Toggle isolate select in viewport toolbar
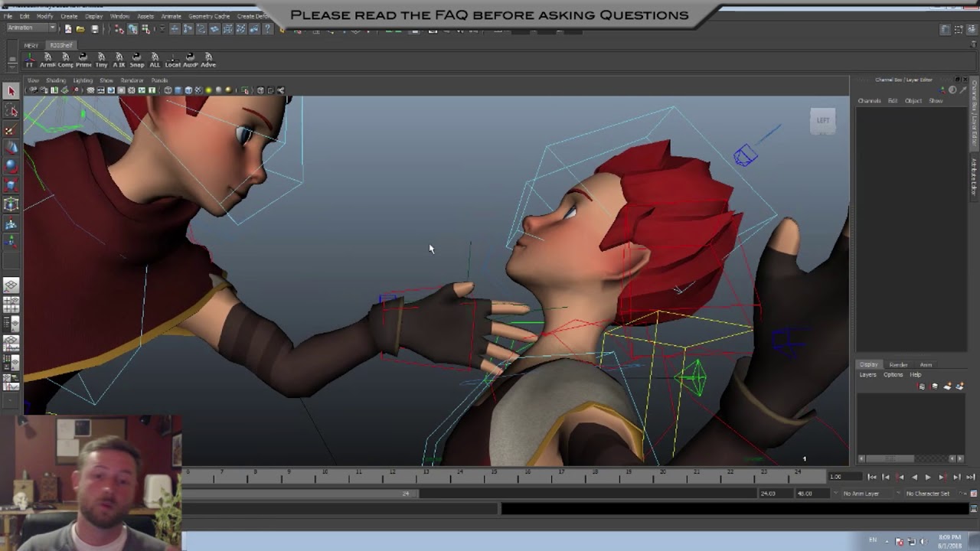This screenshot has height=551, width=980. tap(247, 90)
